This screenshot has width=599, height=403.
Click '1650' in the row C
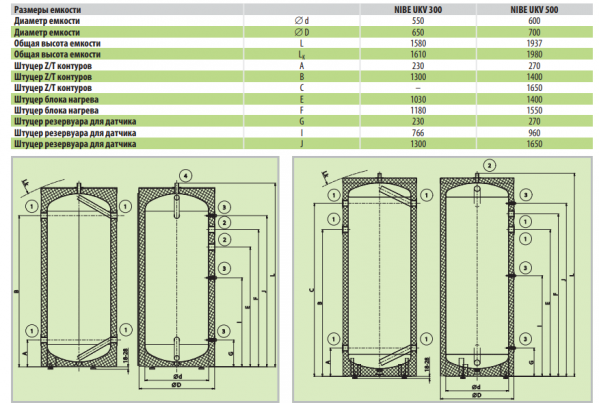[534, 88]
